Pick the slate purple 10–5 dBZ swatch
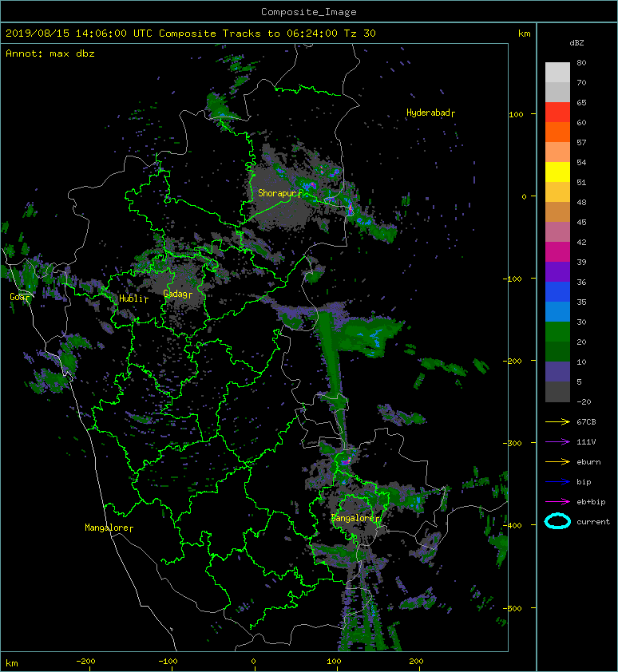The image size is (618, 672). [557, 372]
